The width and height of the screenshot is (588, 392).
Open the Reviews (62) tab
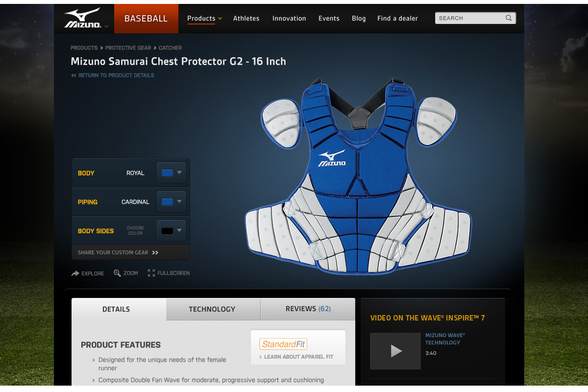[308, 309]
